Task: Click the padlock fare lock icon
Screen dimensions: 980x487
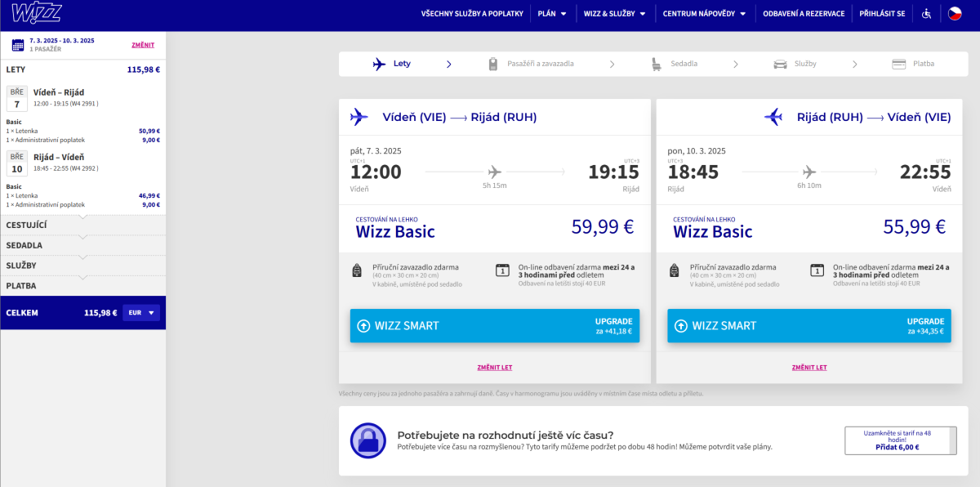Action: point(367,440)
